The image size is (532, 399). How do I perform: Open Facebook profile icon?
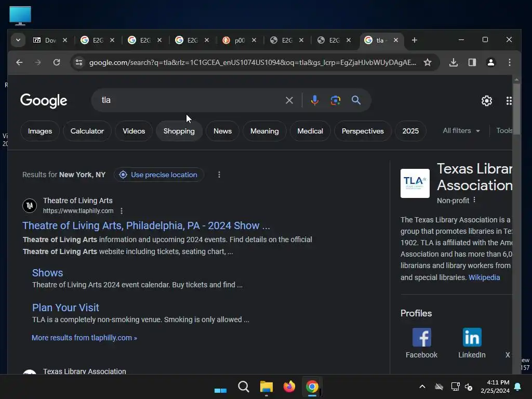tap(422, 337)
